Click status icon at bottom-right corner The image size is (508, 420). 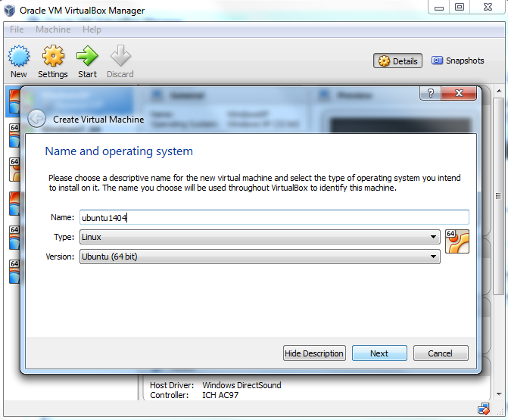pyautogui.click(x=483, y=409)
